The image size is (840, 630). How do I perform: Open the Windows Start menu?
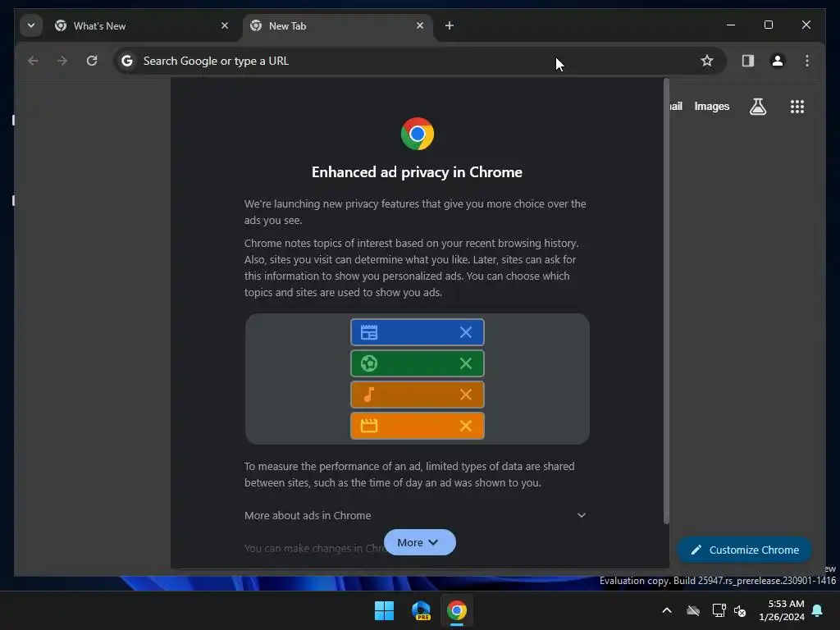384,610
